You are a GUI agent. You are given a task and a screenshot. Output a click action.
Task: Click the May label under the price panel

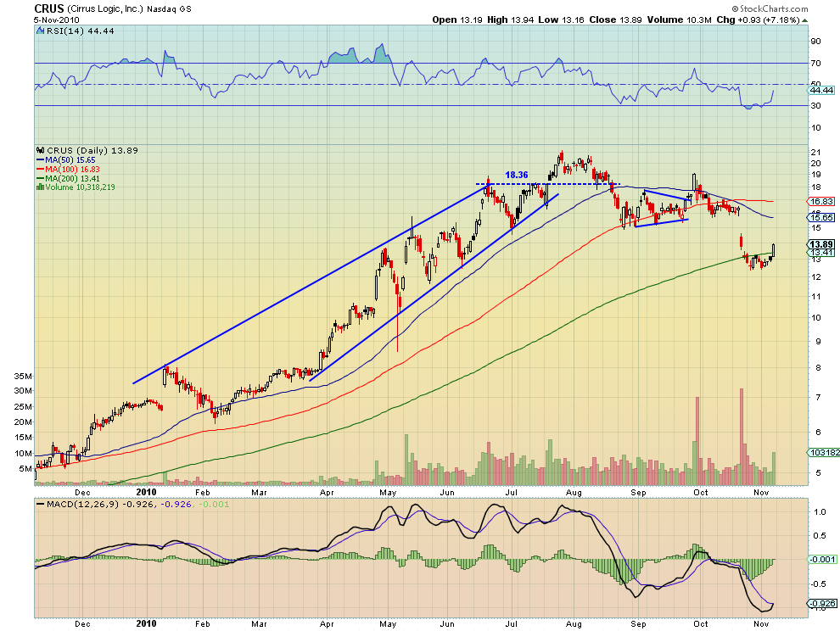388,492
